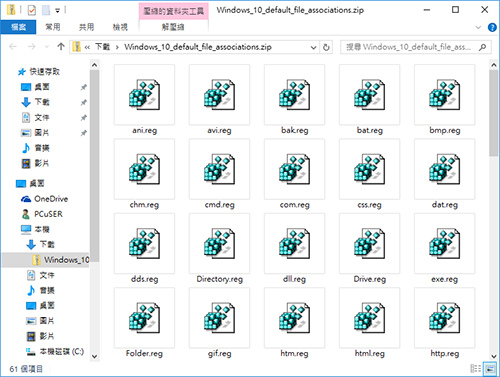Click the navigation pane scroll down arrow
The width and height of the screenshot is (500, 377).
(94, 356)
